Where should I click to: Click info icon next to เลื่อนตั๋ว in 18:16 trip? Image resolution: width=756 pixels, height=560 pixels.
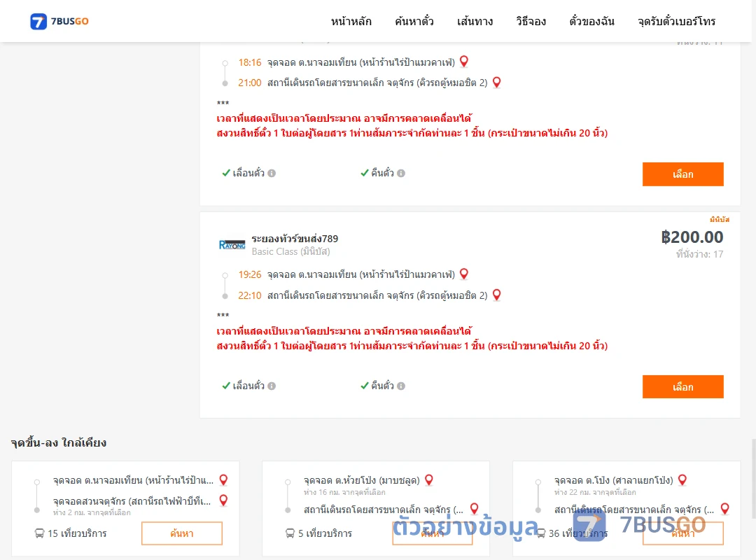coord(272,173)
